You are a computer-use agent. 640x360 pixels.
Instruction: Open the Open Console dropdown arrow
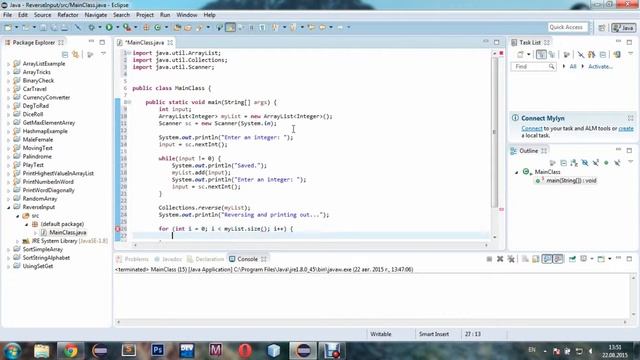point(609,259)
